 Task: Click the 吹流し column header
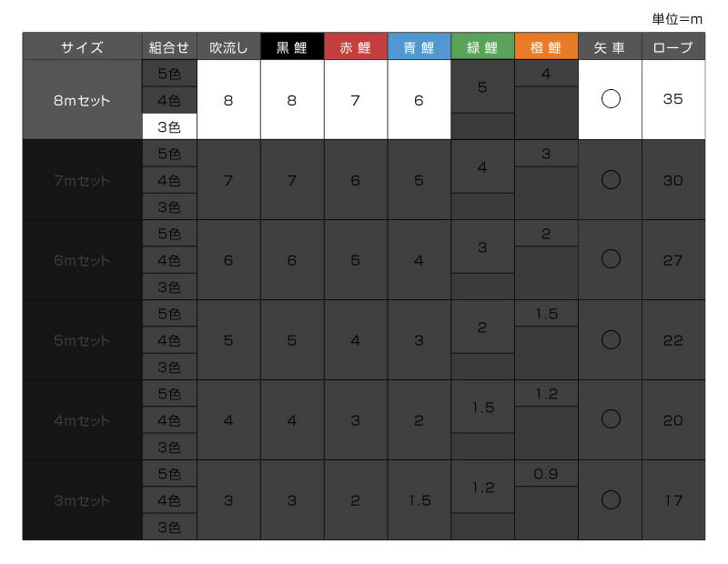coord(228,47)
